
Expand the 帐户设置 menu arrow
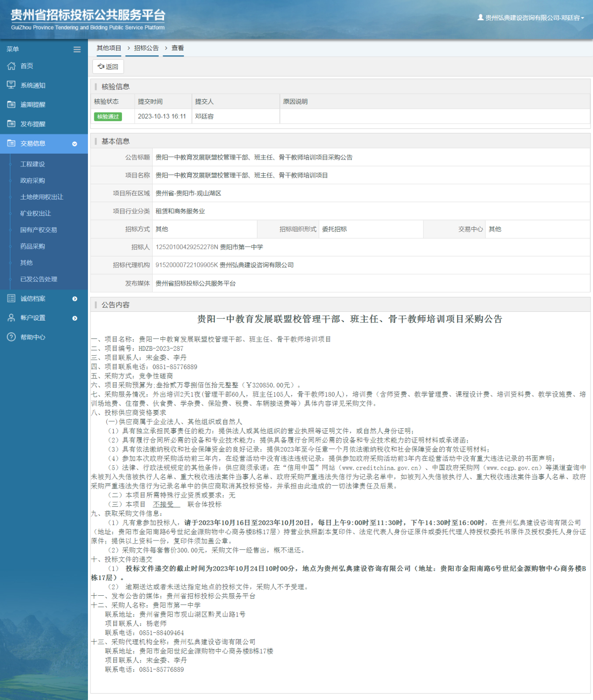[75, 318]
